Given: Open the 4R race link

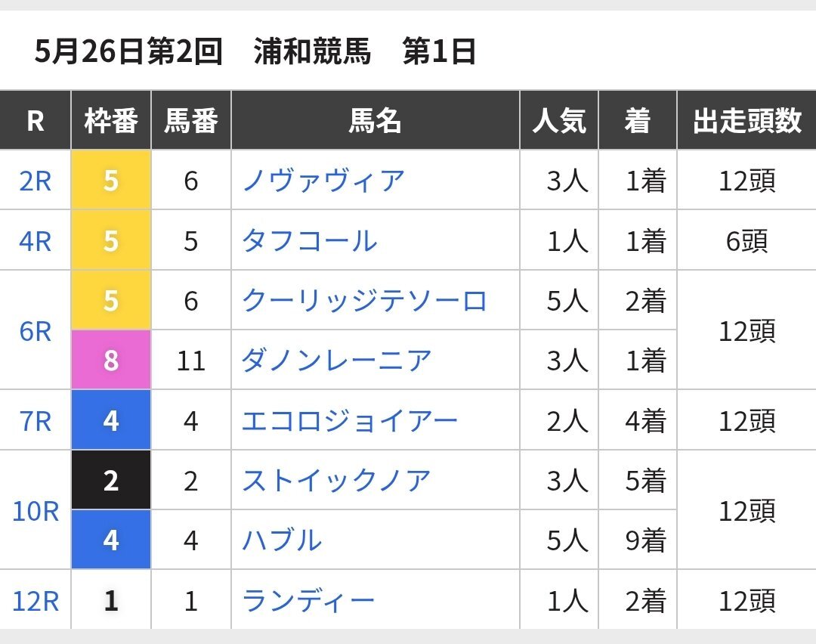Looking at the screenshot, I should tap(35, 241).
